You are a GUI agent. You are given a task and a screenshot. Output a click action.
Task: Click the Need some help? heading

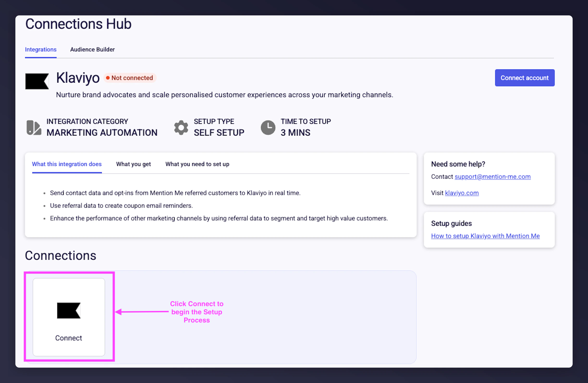[x=458, y=164]
